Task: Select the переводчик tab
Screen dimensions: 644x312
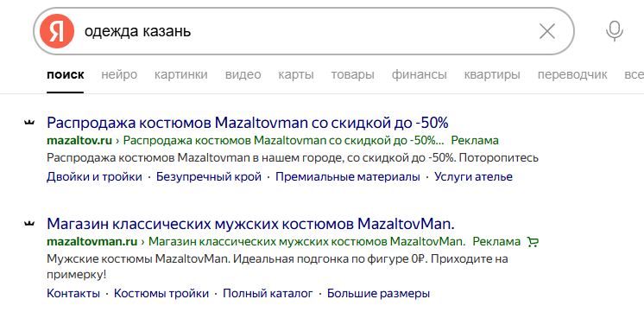Action: [572, 75]
